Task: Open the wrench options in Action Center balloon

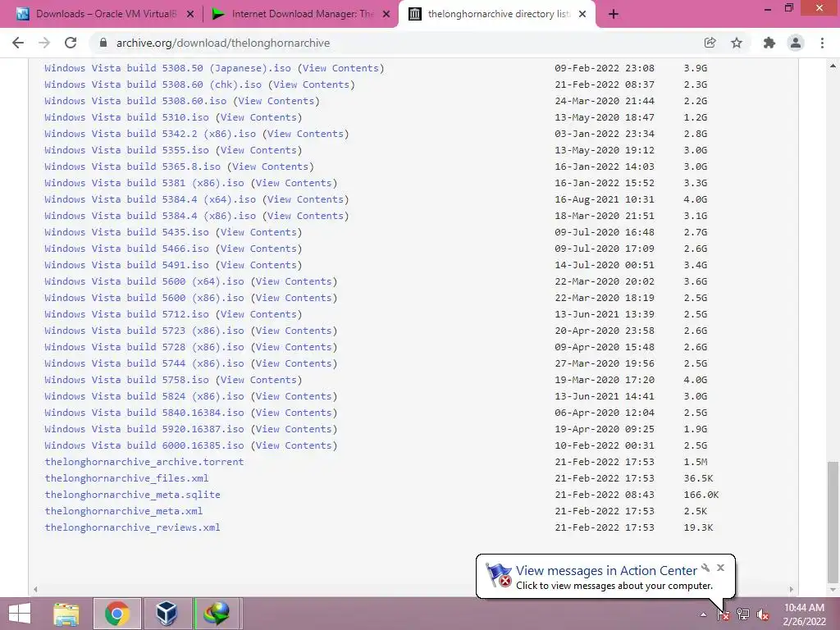Action: (705, 568)
